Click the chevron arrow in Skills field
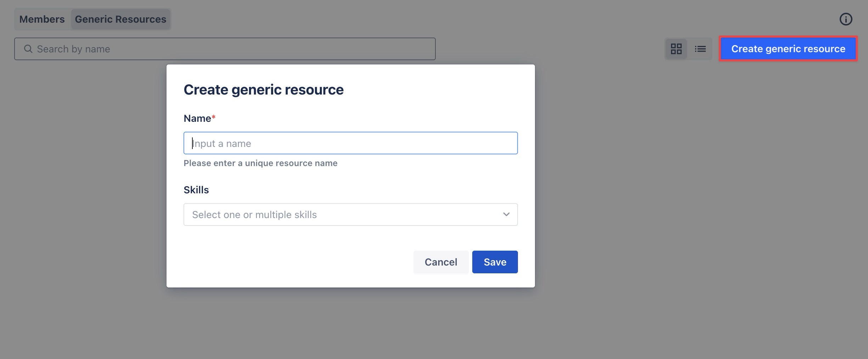The width and height of the screenshot is (868, 359). [x=506, y=215]
